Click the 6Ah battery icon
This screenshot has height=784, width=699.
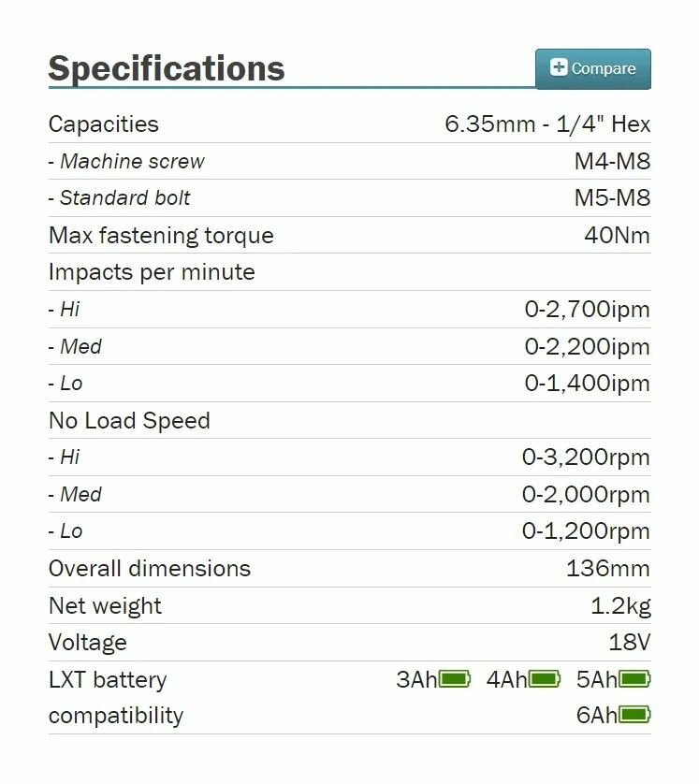point(634,715)
